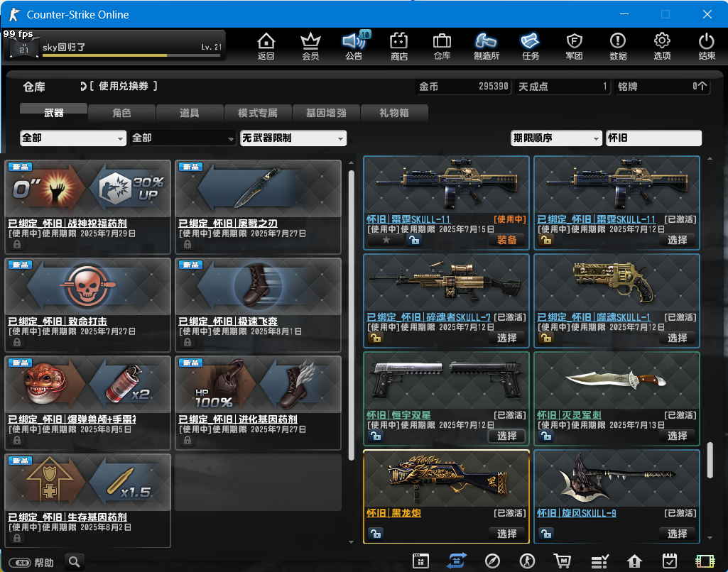Toggle lock on 旋风SKULL-9
The image size is (728, 572).
pos(546,534)
